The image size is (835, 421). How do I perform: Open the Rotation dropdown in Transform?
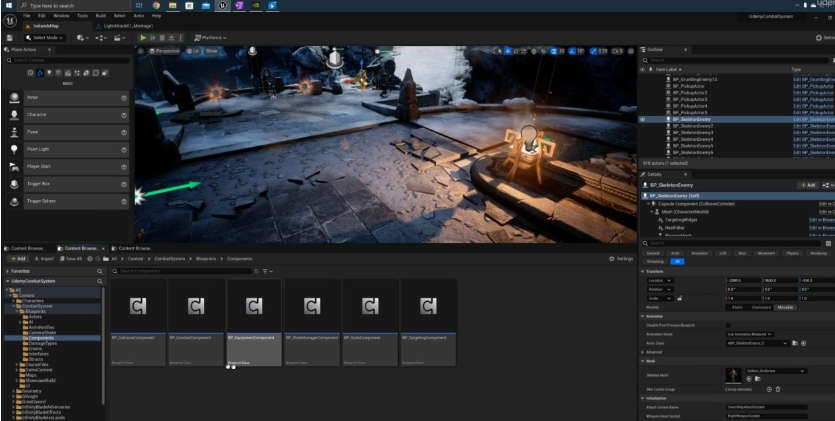coord(660,290)
